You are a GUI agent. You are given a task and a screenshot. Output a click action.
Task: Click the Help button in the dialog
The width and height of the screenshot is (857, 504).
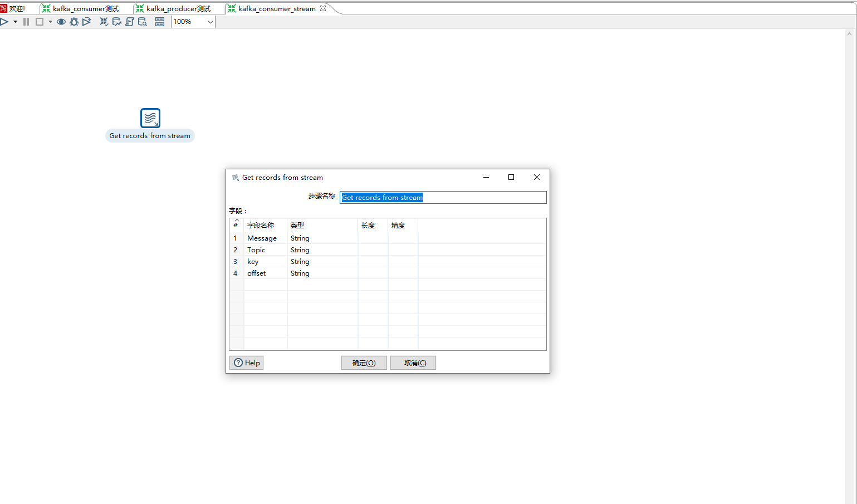point(246,363)
